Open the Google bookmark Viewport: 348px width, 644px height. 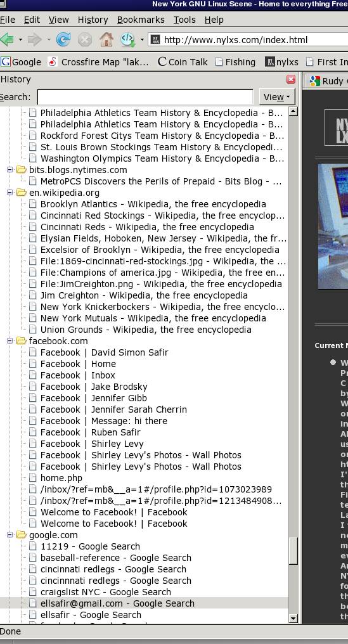(x=21, y=62)
